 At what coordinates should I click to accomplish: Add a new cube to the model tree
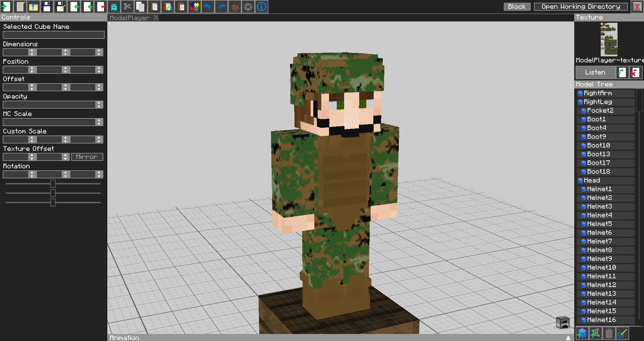pos(582,333)
